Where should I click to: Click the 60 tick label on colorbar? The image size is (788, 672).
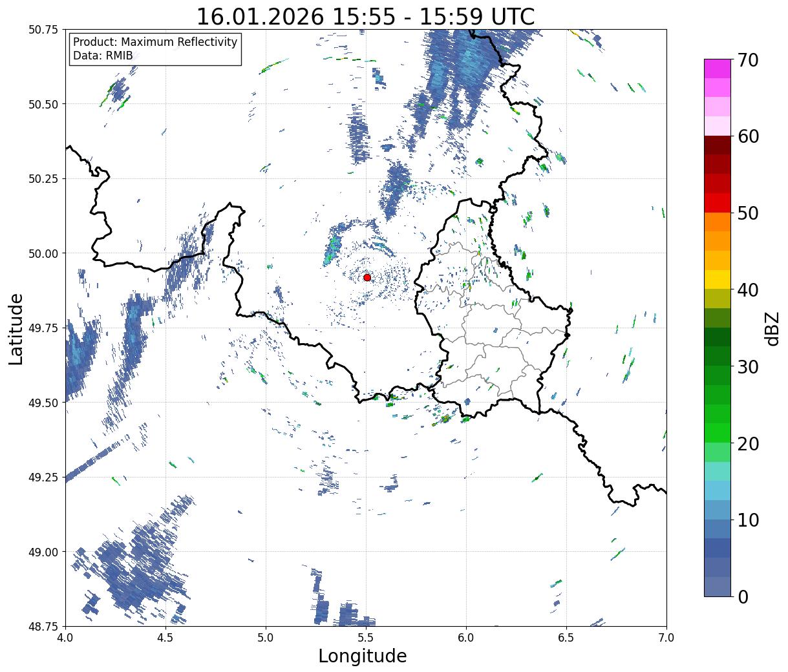point(748,136)
